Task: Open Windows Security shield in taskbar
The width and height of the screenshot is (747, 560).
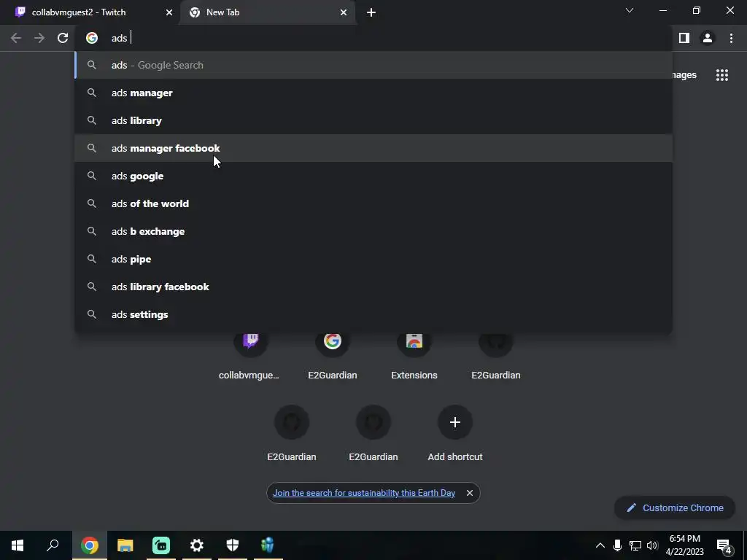Action: point(233,545)
